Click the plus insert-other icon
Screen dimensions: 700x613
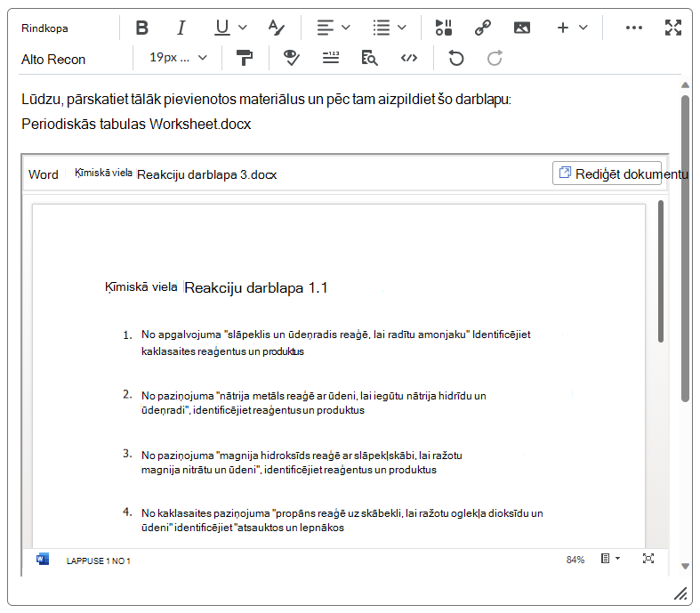563,28
